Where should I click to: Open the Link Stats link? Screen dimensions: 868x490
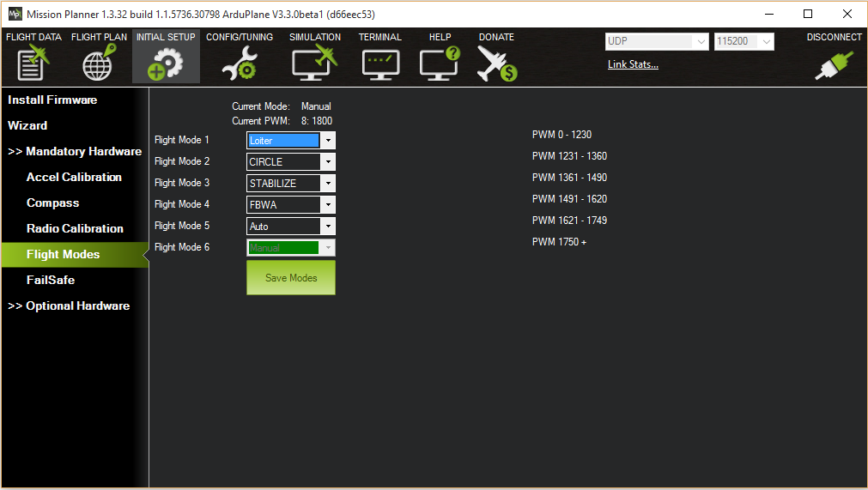[x=633, y=64]
